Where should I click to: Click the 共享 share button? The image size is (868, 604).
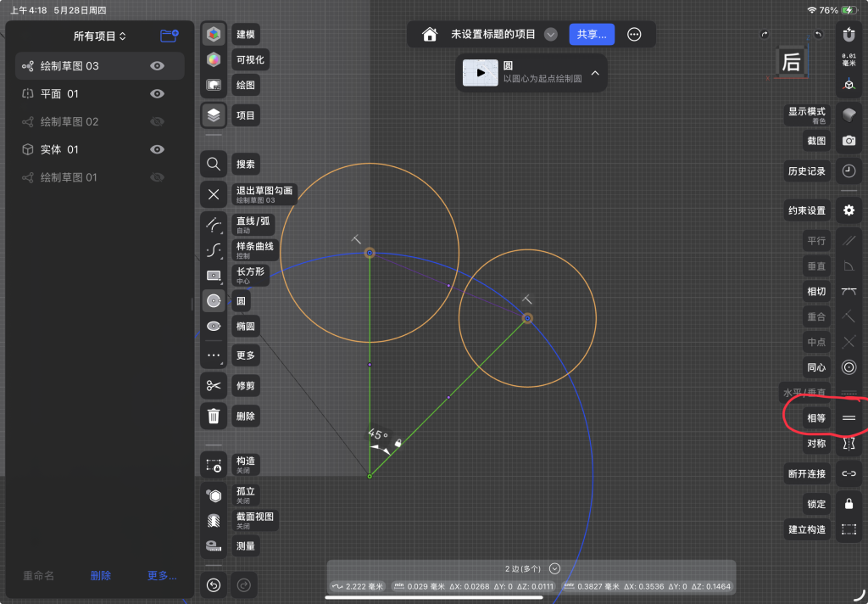[592, 34]
